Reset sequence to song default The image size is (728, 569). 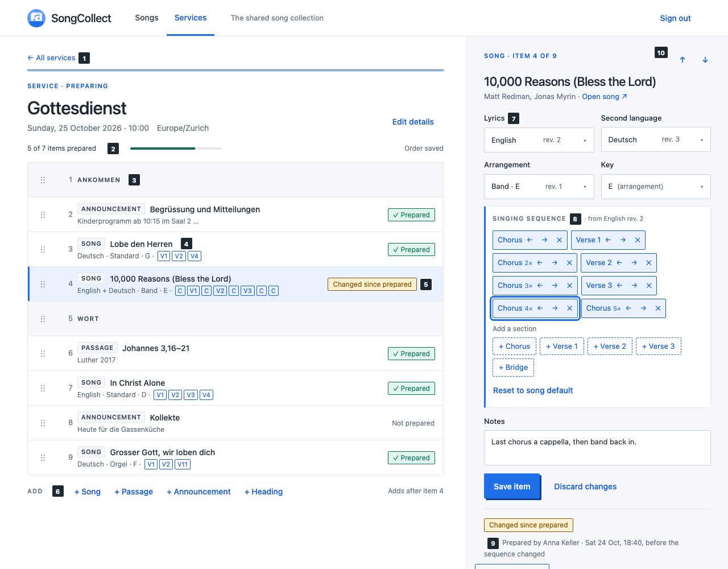(x=533, y=390)
